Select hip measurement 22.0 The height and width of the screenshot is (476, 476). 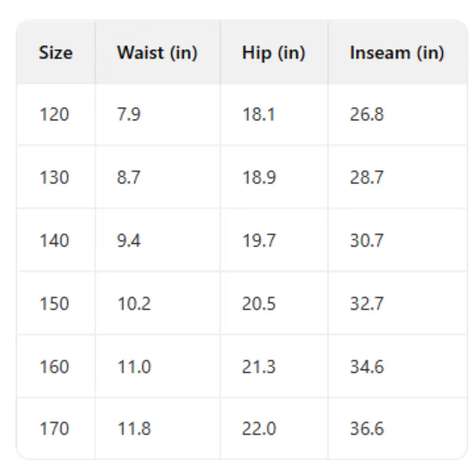pyautogui.click(x=259, y=428)
